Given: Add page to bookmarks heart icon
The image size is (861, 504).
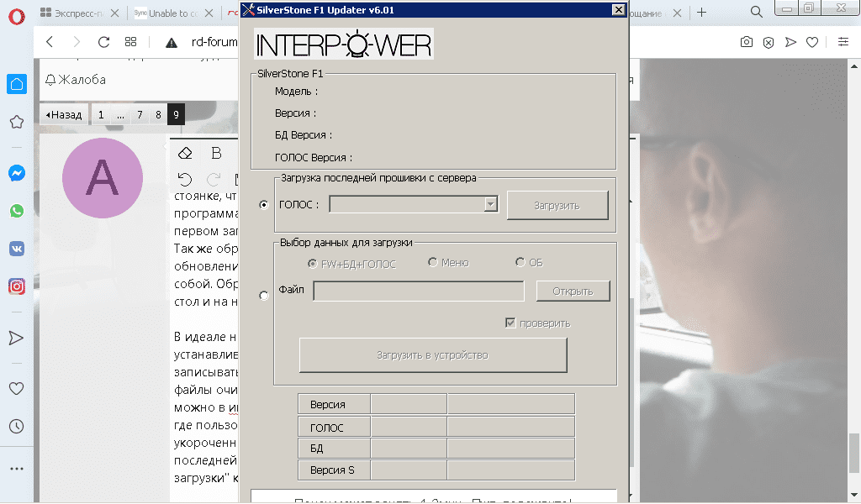Looking at the screenshot, I should (x=812, y=42).
